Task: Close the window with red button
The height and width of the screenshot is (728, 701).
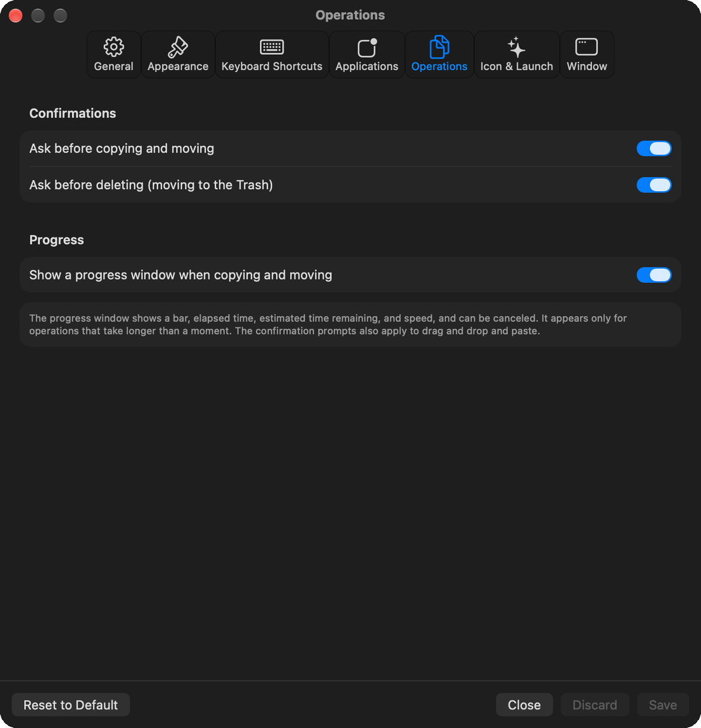Action: click(16, 15)
